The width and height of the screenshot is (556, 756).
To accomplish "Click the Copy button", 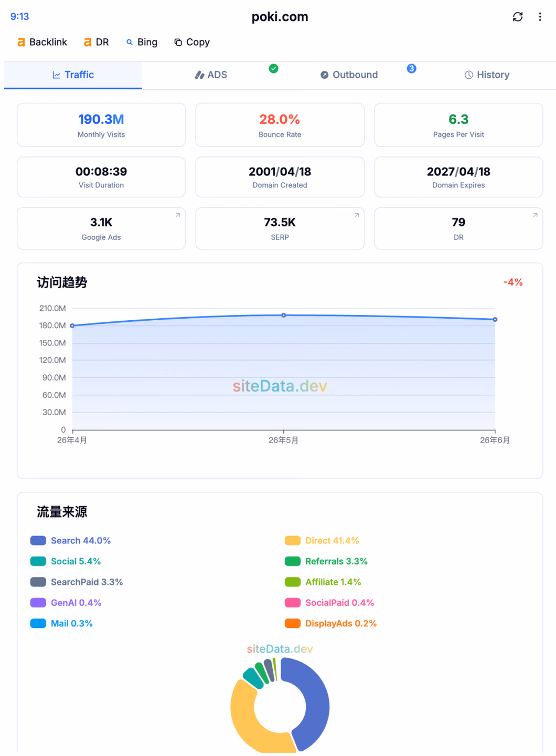I will [x=192, y=42].
